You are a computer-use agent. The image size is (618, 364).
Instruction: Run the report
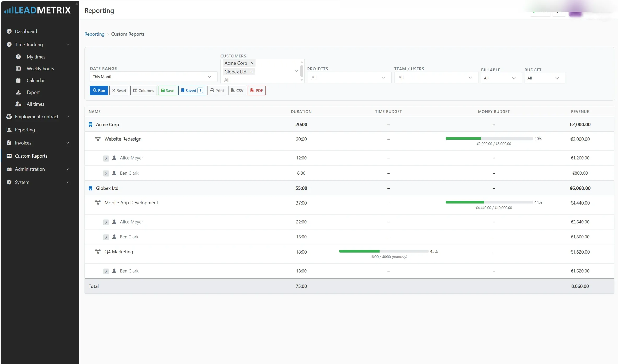tap(99, 90)
